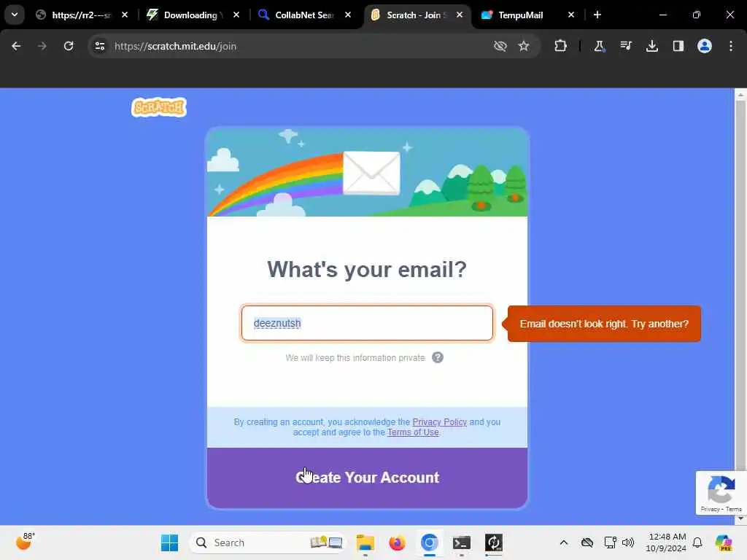Reload the Scratch join page
This screenshot has height=560, width=747.
pos(69,46)
